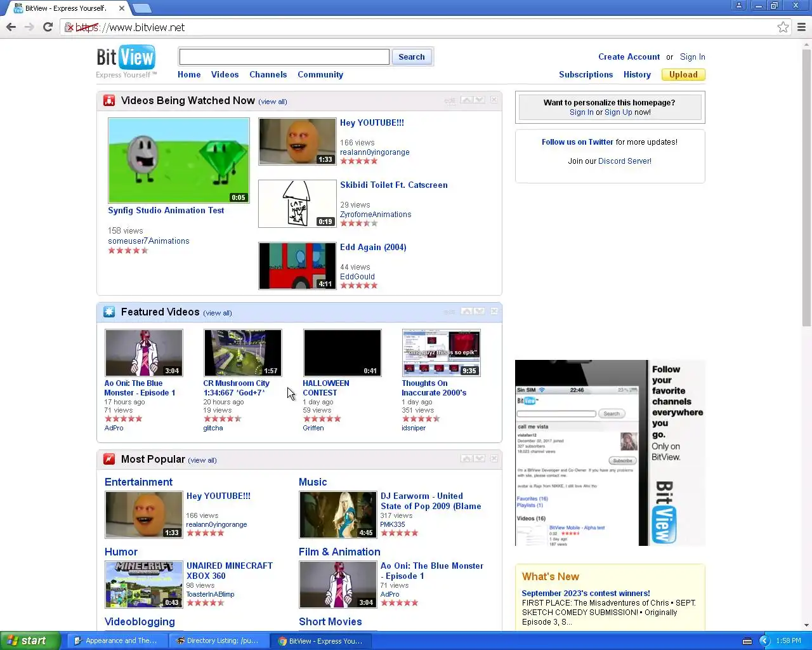Open DJ Earworm video thumbnail
This screenshot has height=650, width=812.
pos(337,515)
